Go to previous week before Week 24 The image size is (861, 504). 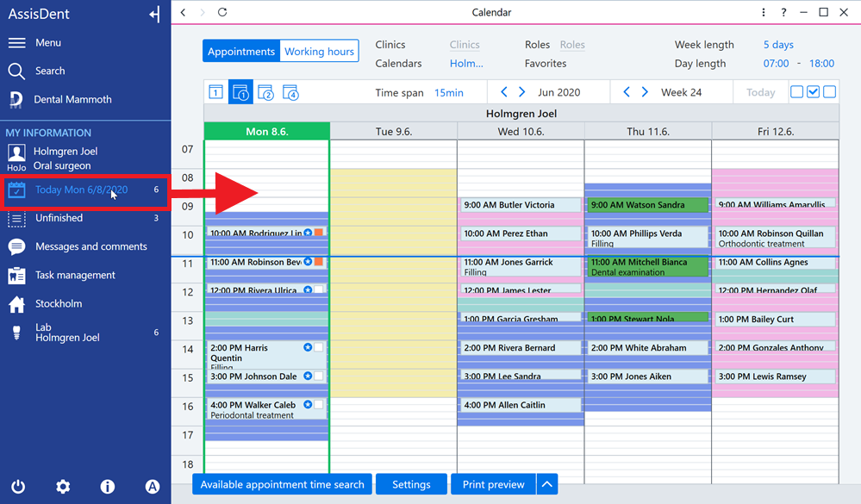tap(627, 91)
